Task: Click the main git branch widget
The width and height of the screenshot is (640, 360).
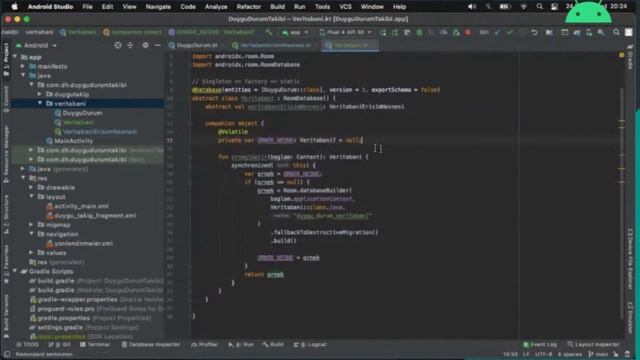Action: pyautogui.click(x=598, y=354)
